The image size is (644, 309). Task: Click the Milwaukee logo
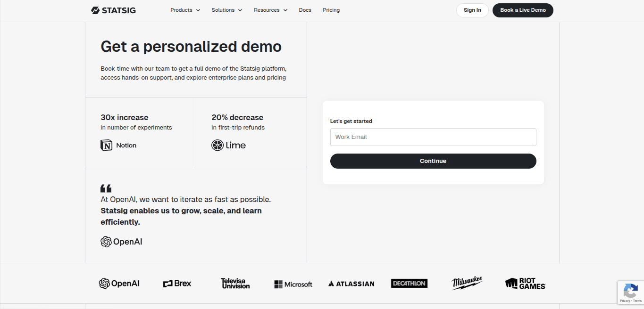point(467,283)
